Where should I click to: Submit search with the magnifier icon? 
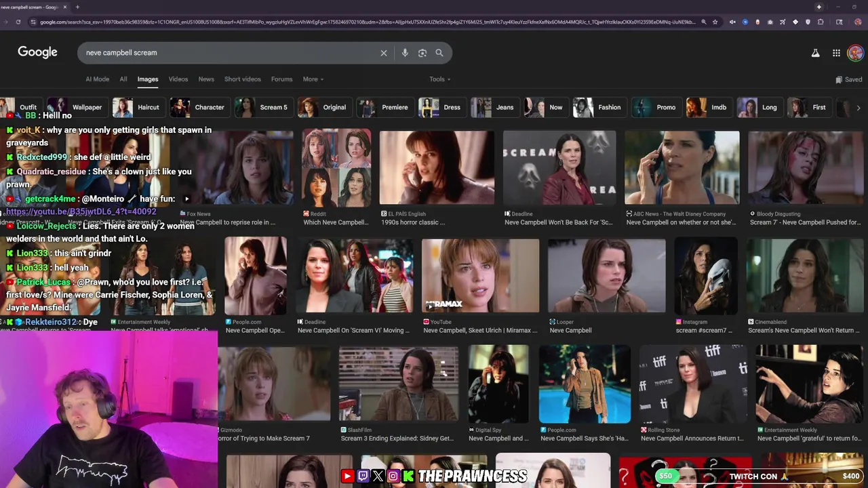tap(439, 53)
